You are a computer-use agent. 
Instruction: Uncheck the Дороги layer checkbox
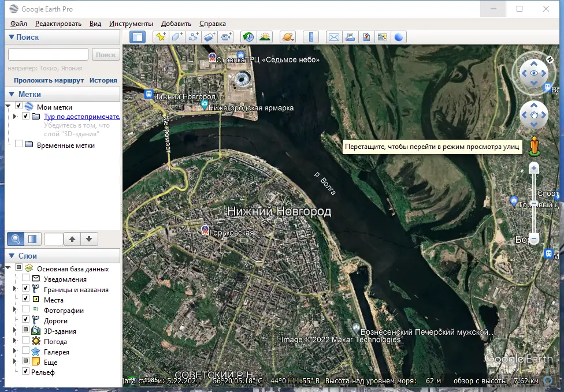point(26,321)
